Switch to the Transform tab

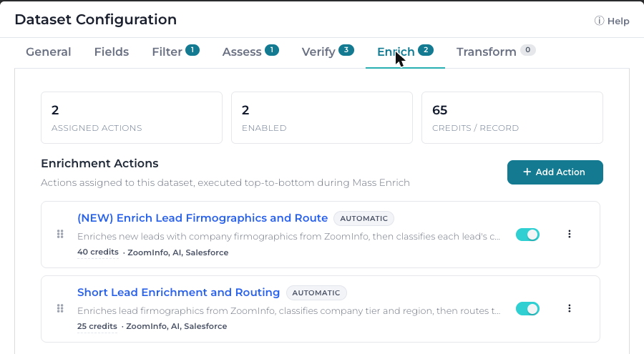pyautogui.click(x=496, y=51)
